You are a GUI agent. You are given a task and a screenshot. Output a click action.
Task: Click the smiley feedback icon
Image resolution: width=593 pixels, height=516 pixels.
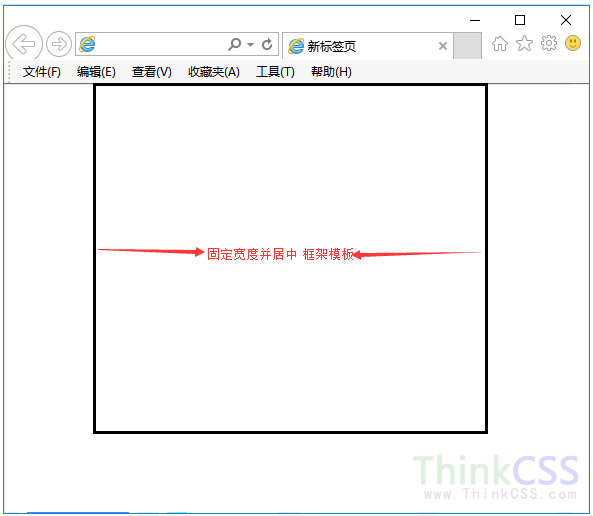(x=573, y=43)
